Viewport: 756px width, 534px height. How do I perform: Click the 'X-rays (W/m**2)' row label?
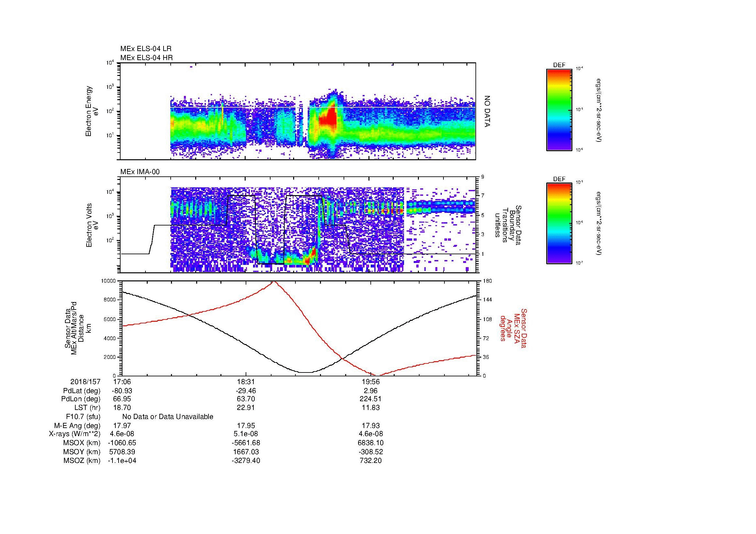pyautogui.click(x=75, y=434)
